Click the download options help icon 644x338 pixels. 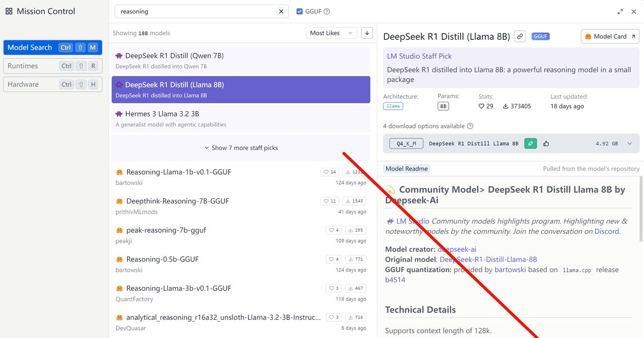[470, 126]
